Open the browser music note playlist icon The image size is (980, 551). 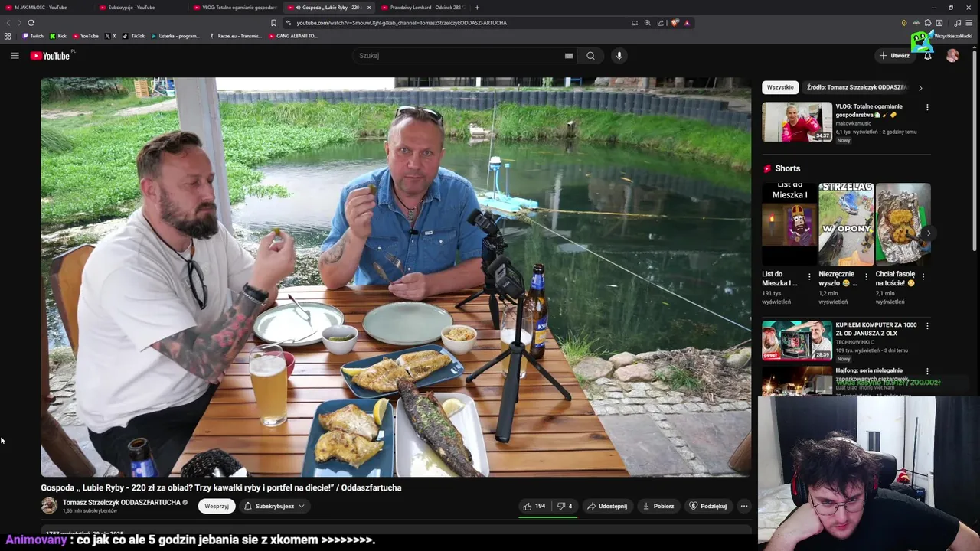coord(957,23)
